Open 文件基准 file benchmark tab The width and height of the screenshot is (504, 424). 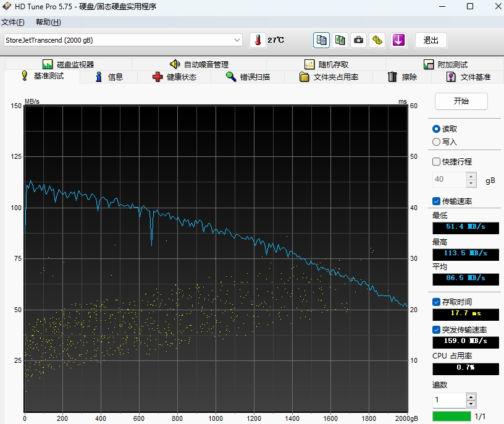(468, 77)
